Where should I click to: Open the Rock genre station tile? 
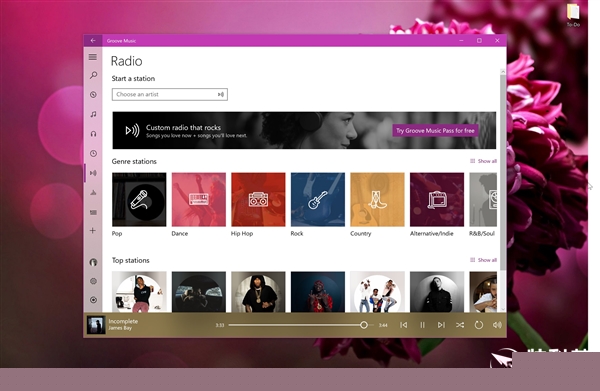[x=318, y=199]
